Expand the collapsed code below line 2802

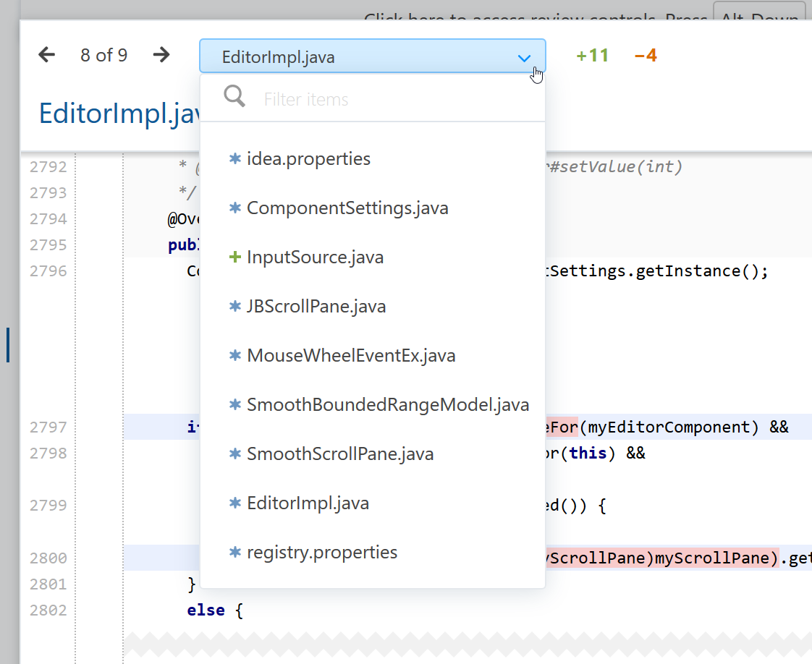click(463, 641)
